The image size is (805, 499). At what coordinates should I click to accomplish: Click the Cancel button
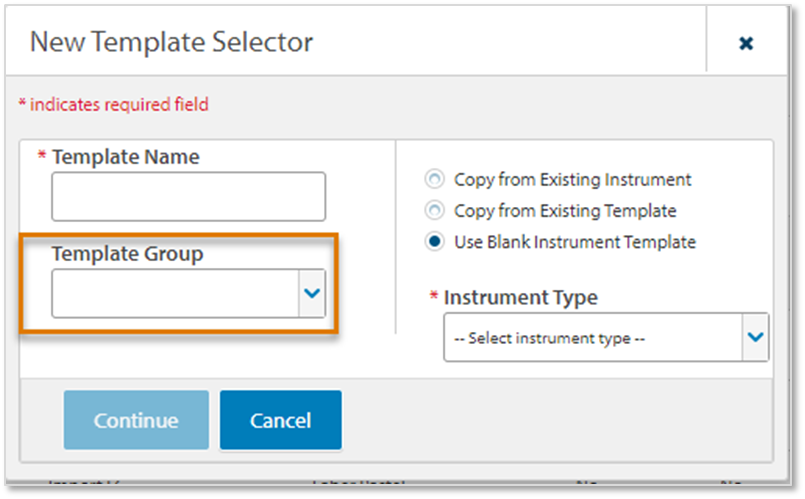280,420
